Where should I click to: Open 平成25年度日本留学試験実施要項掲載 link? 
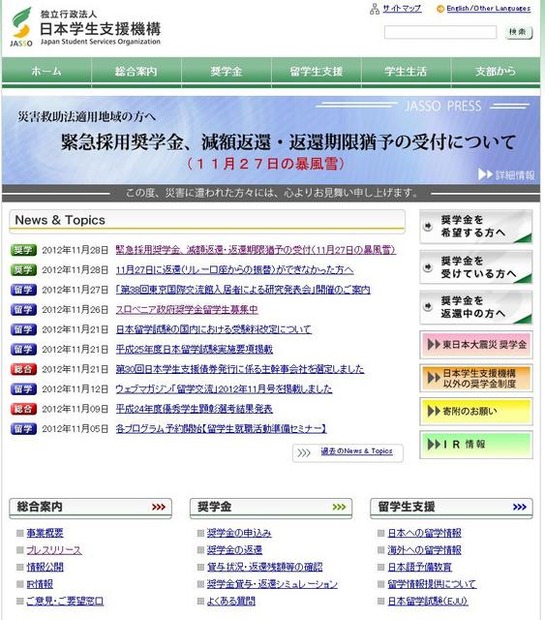tap(194, 349)
